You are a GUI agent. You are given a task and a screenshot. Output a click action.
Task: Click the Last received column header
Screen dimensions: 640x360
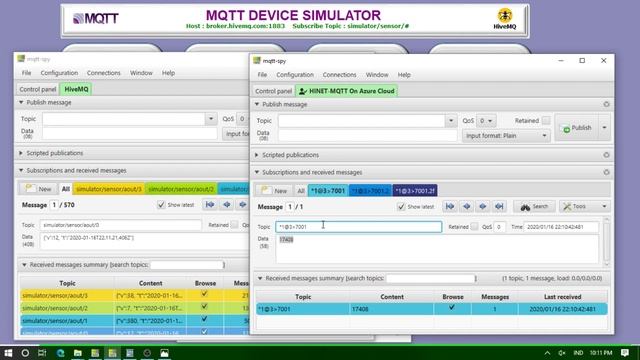(562, 297)
